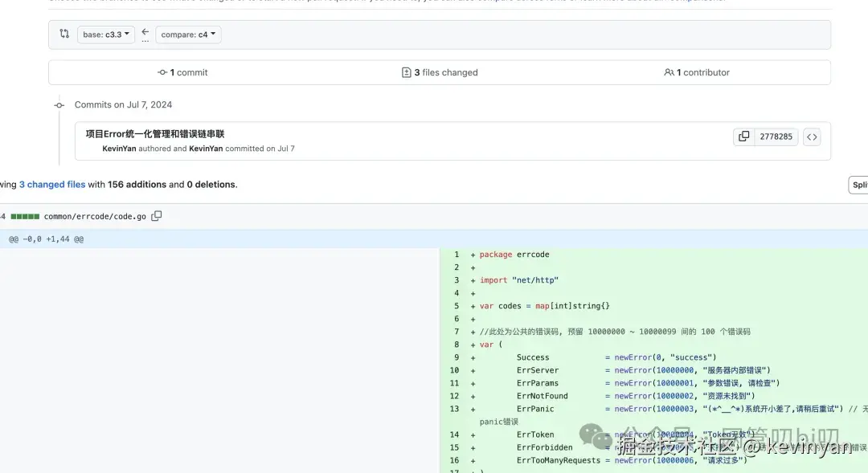868x473 pixels.
Task: Click the compare branches swap icon
Action: tap(64, 34)
